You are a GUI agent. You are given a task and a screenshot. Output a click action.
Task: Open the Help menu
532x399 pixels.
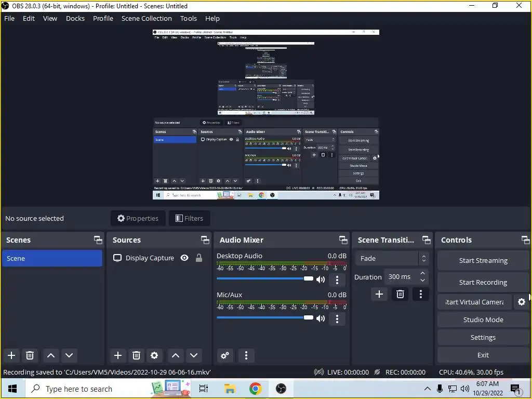tap(212, 18)
